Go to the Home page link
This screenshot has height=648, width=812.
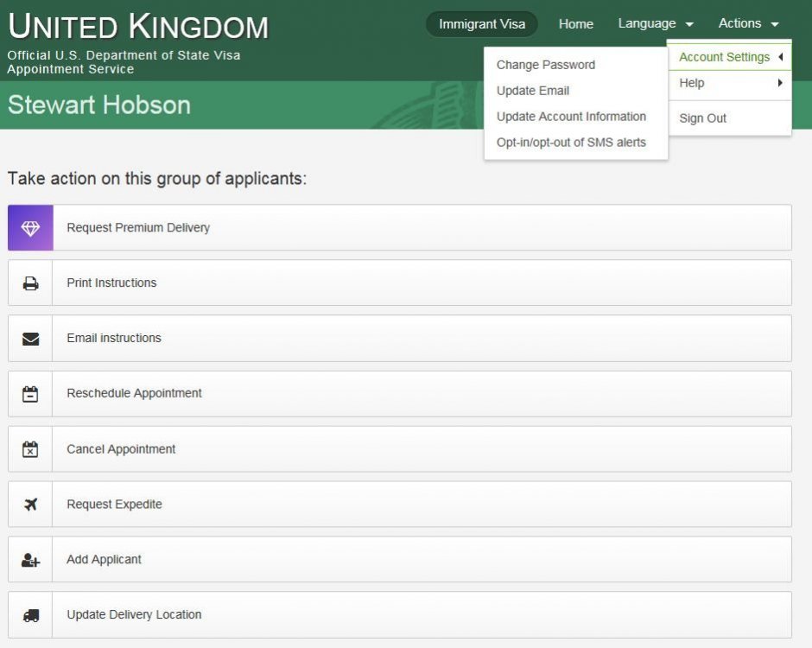[x=575, y=24]
